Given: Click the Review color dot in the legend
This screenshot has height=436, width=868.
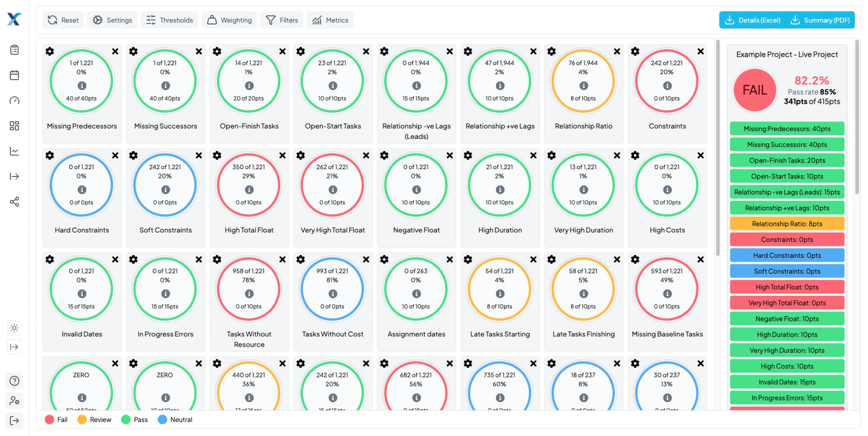Looking at the screenshot, I should (83, 419).
